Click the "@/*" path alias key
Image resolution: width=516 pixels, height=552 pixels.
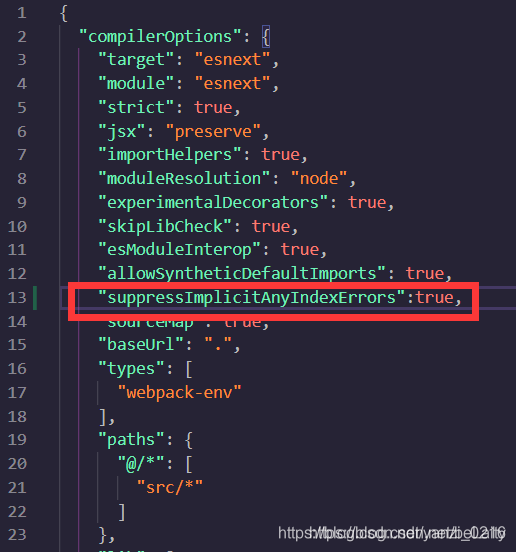tap(141, 464)
